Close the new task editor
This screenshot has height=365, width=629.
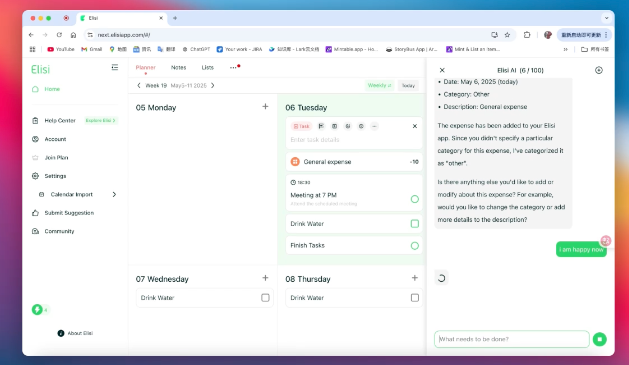(x=415, y=126)
